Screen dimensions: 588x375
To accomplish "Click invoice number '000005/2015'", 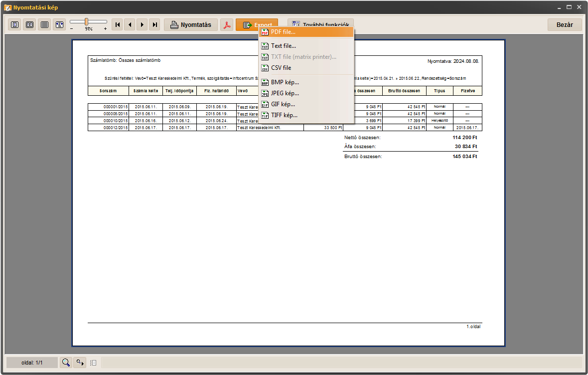I will tap(116, 114).
